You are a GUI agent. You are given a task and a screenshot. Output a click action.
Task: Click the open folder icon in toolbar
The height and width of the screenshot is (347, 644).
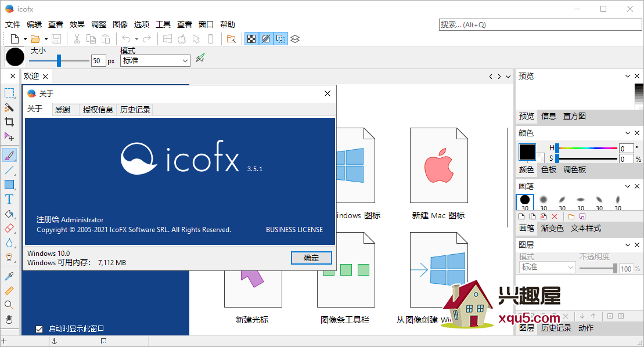coord(35,39)
